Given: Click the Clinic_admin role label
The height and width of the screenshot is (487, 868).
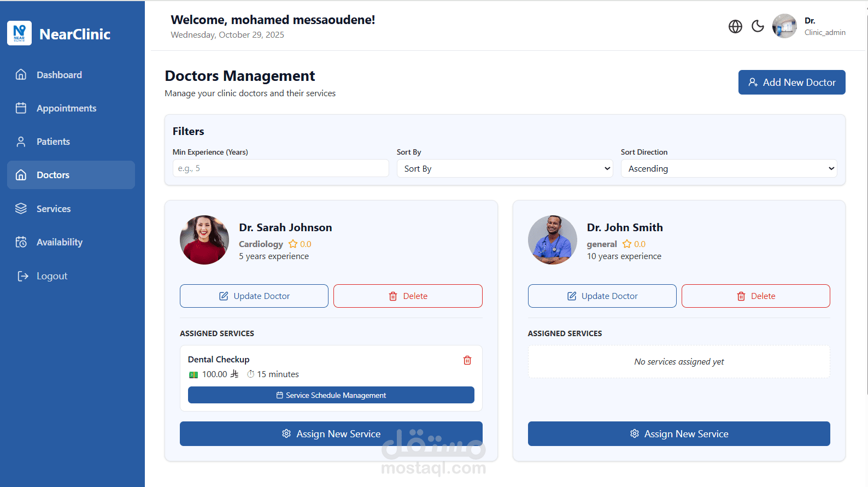Looking at the screenshot, I should click(x=825, y=33).
